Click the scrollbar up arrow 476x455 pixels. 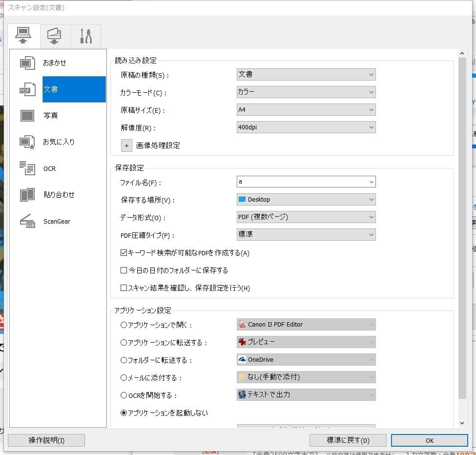[x=462, y=53]
